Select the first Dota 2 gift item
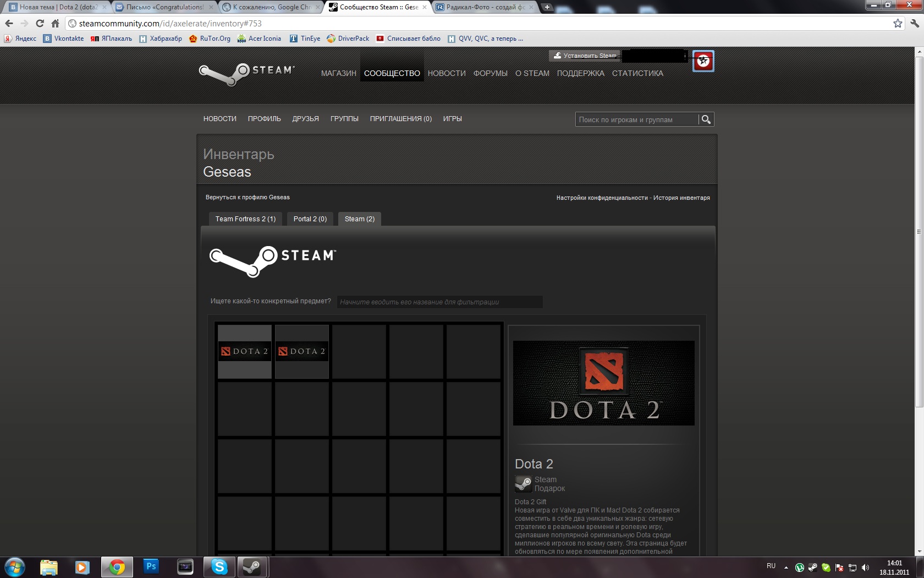This screenshot has width=924, height=578. pyautogui.click(x=245, y=351)
